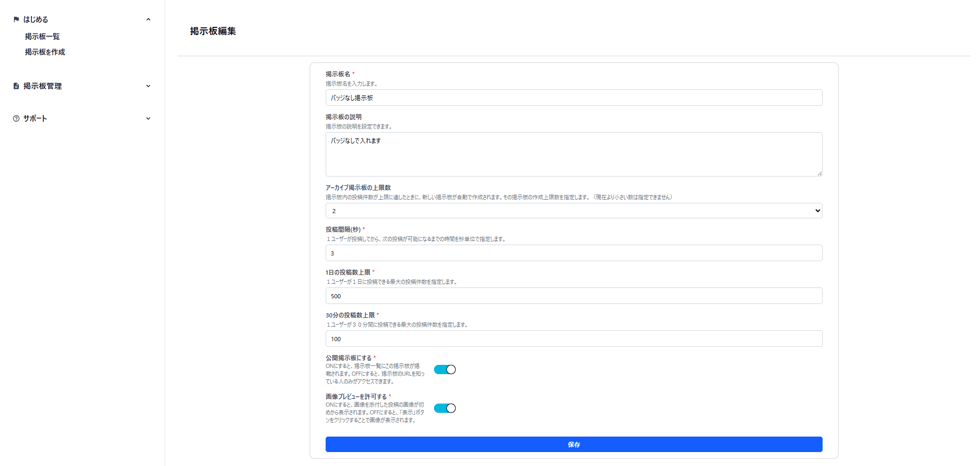Toggle the 公開掲示板にする switch
This screenshot has width=980, height=466.
[444, 369]
